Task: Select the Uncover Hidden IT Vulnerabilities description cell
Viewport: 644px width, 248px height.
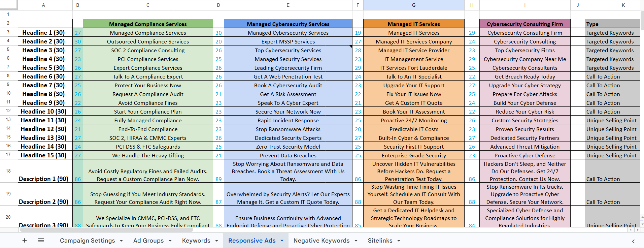Action: point(414,171)
